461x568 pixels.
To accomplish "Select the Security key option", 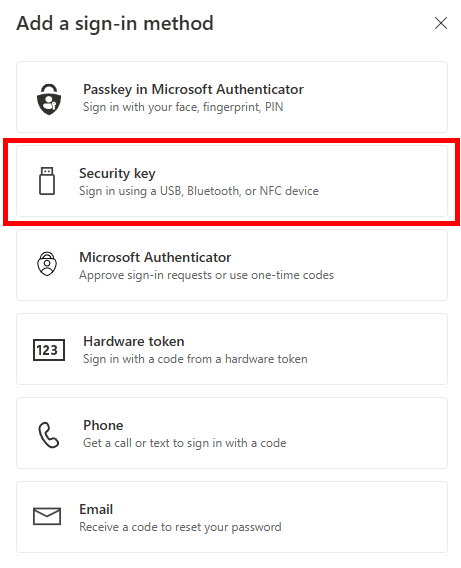I will pos(232,181).
